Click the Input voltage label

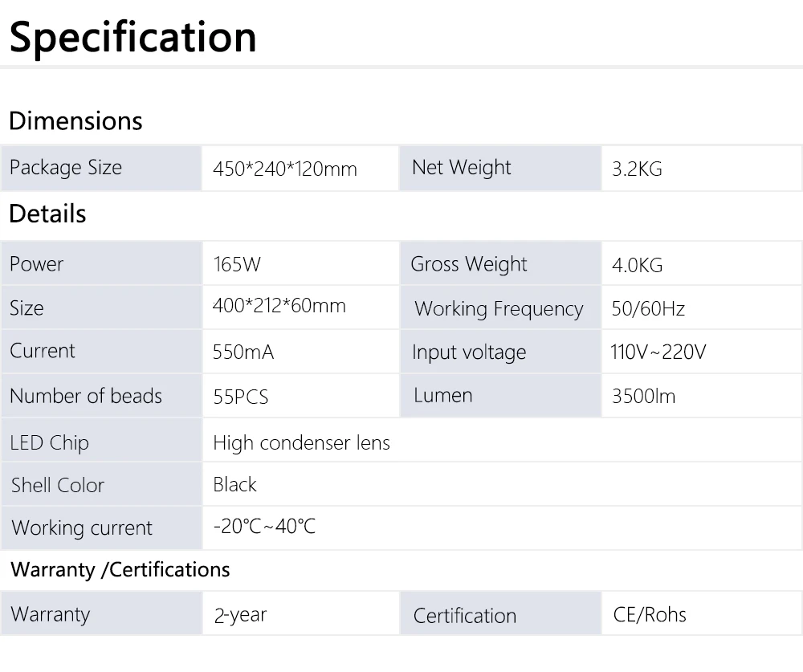pyautogui.click(x=469, y=352)
